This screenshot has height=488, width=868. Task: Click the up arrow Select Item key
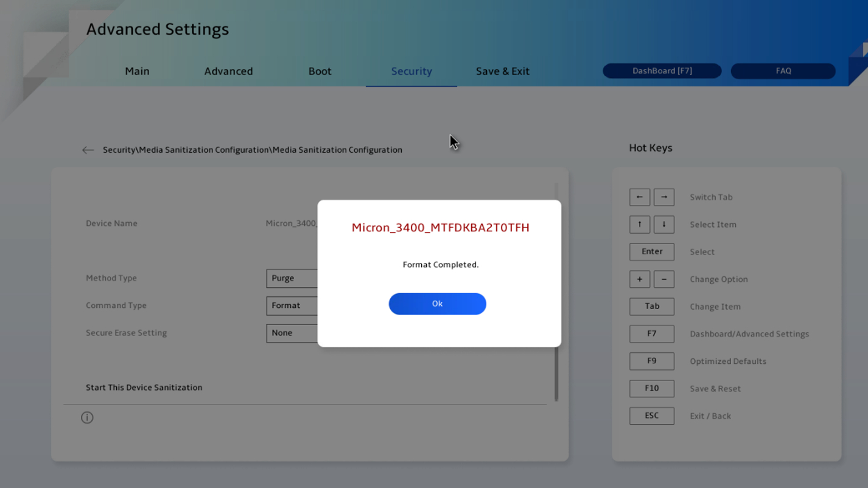(x=639, y=225)
